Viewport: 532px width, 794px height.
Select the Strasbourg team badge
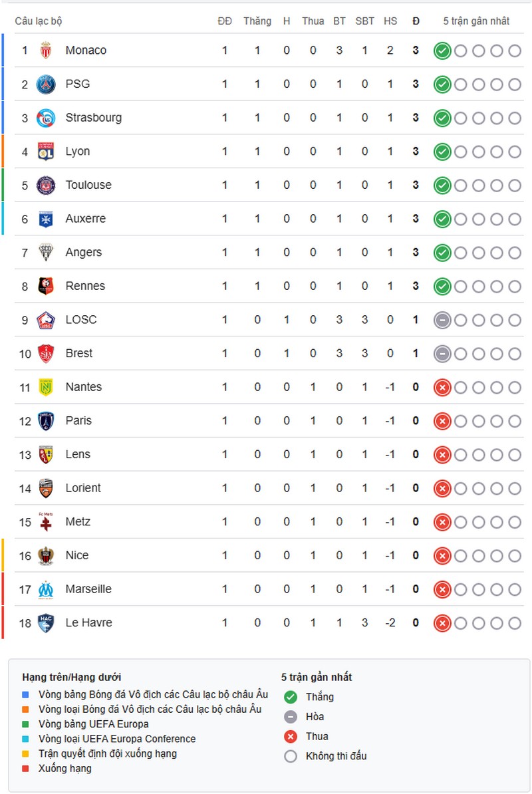click(46, 118)
